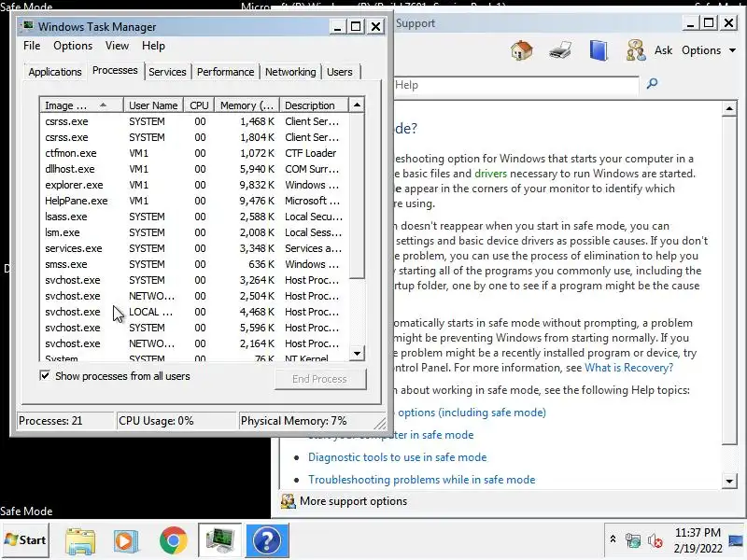Screen dimensions: 747x560
Task: Select the Processes tab
Action: coord(115,71)
